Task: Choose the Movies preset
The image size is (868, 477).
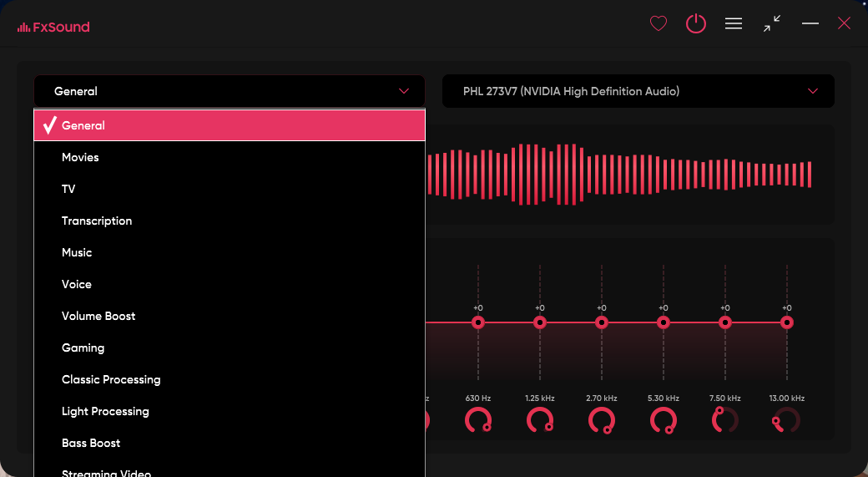Action: tap(80, 157)
